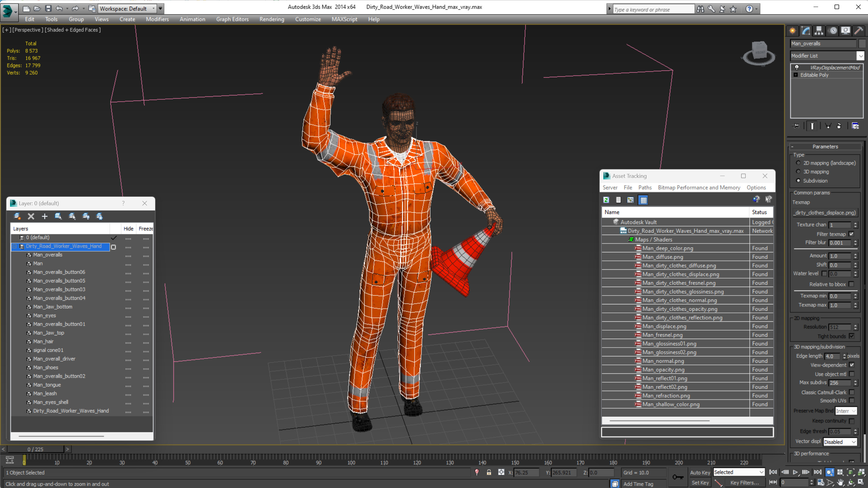Open the Selected key filter dropdown
868x488 pixels.
[x=739, y=472]
